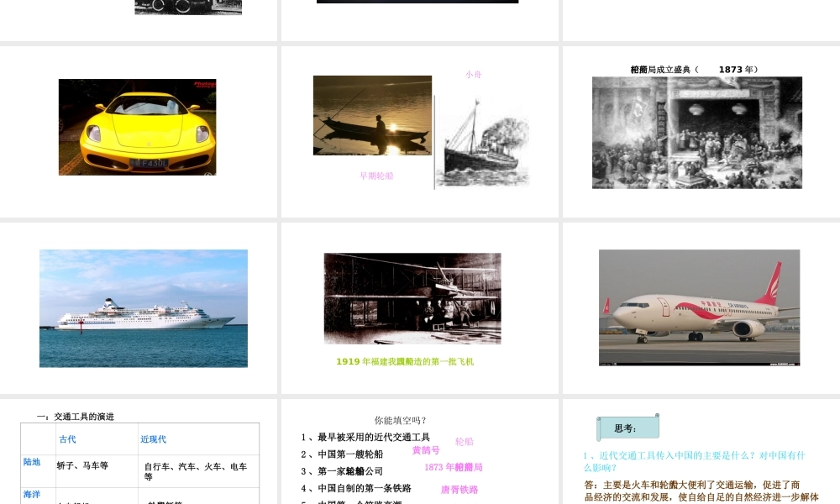Click the heading '一:交通工具的演进'

point(75,417)
